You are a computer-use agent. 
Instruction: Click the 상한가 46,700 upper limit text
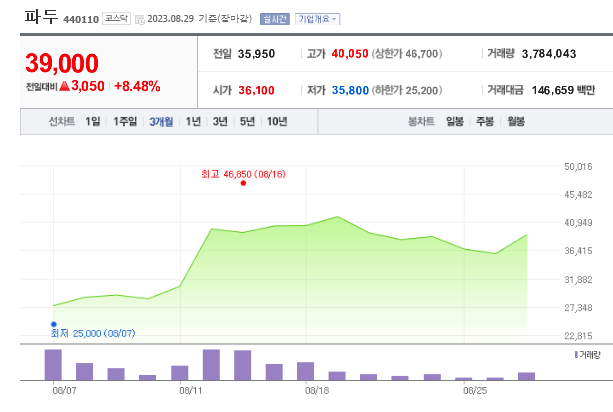click(407, 54)
